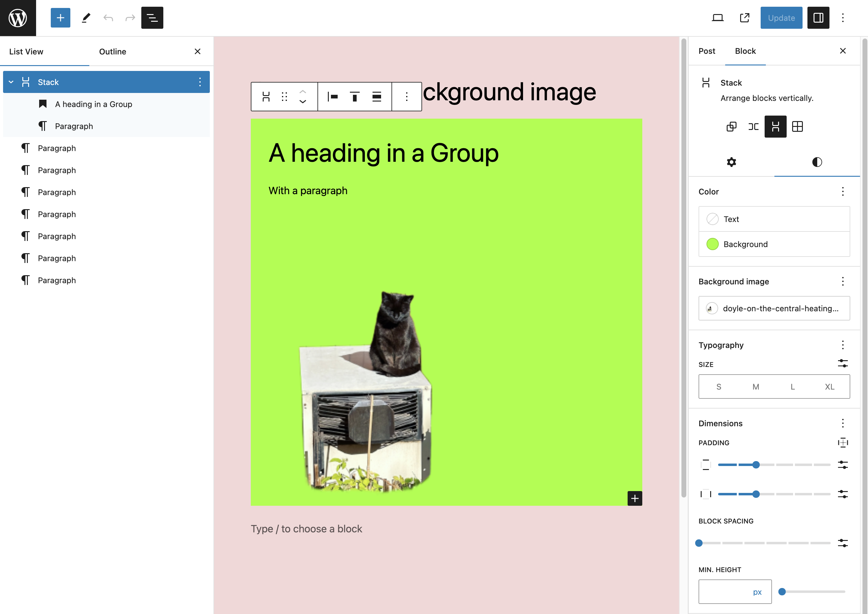Viewport: 868px width, 614px height.
Task: Open the block inserter plus button
Action: pos(60,18)
